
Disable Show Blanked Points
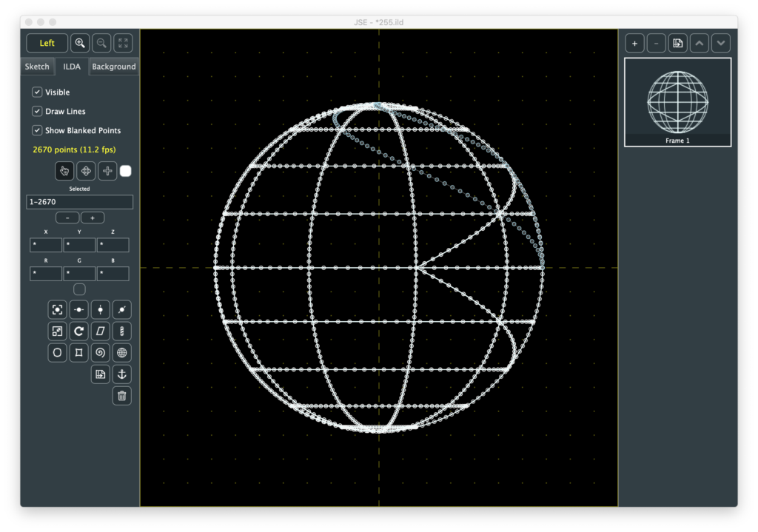point(37,130)
